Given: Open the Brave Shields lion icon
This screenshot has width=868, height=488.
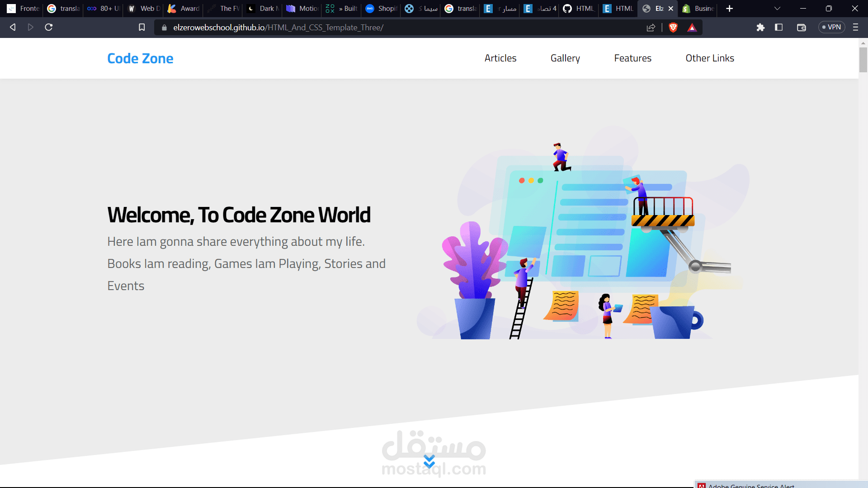Looking at the screenshot, I should pyautogui.click(x=673, y=28).
